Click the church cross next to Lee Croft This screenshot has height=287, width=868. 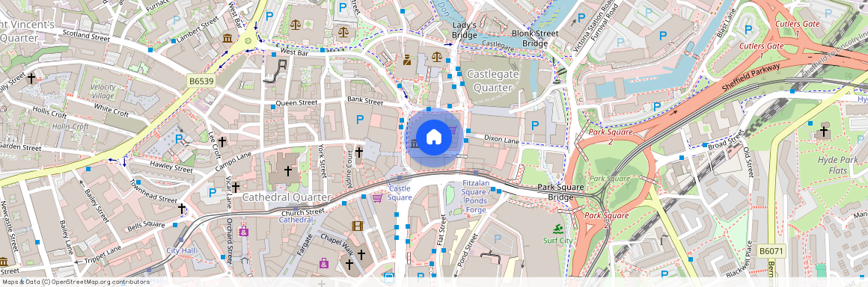pos(222,141)
